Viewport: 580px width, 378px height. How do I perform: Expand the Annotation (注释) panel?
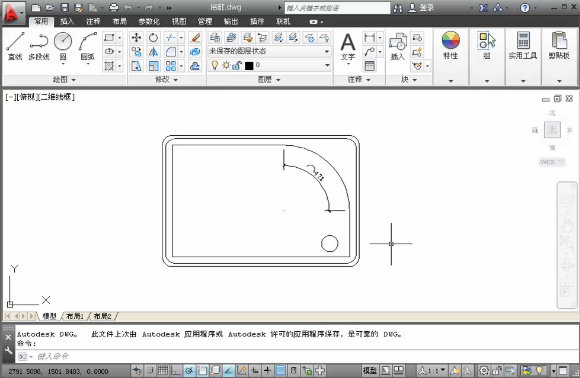pyautogui.click(x=359, y=80)
